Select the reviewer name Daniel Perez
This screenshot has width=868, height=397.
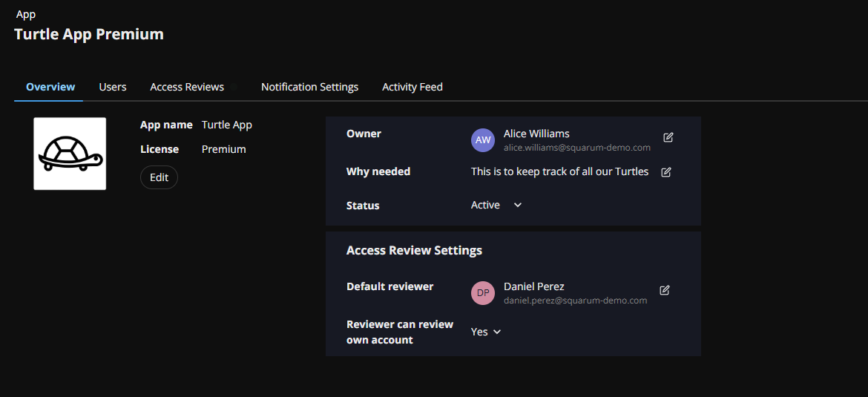pyautogui.click(x=534, y=286)
